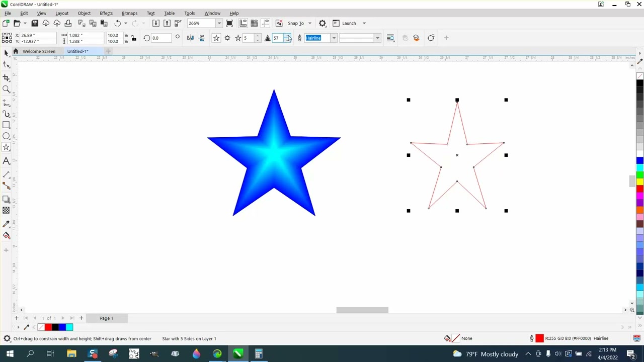Click the rotation angle input field
The width and height of the screenshot is (644, 362).
click(x=161, y=38)
